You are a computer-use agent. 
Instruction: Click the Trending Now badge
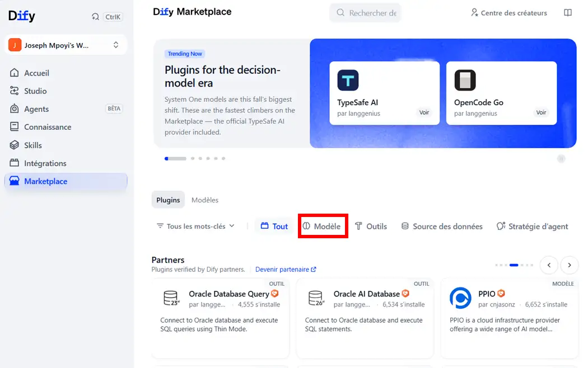pos(185,54)
